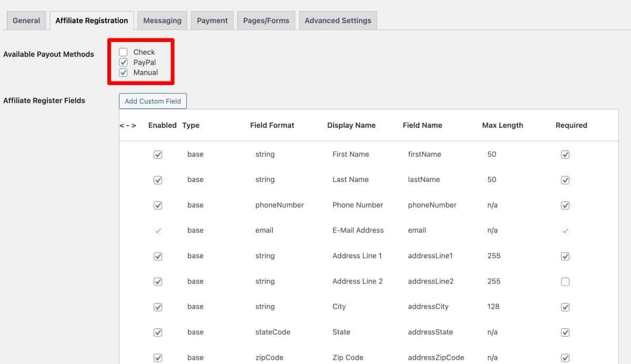Click the 'Type' column header
Viewport: 631px width, 364px height.
tap(191, 125)
